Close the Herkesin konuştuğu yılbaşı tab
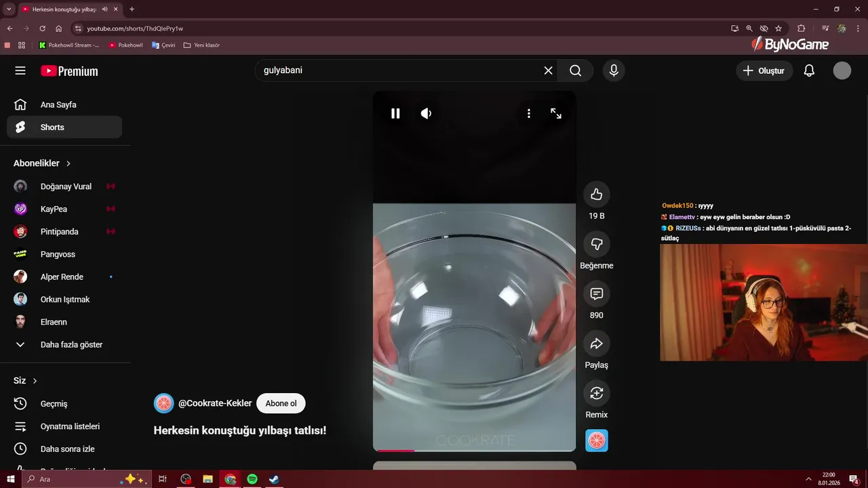 tap(116, 9)
